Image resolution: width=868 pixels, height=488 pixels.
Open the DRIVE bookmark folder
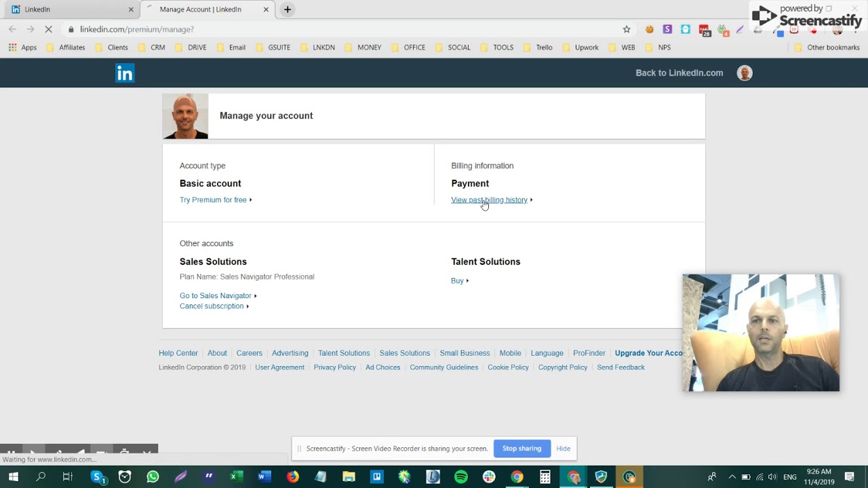click(x=191, y=47)
